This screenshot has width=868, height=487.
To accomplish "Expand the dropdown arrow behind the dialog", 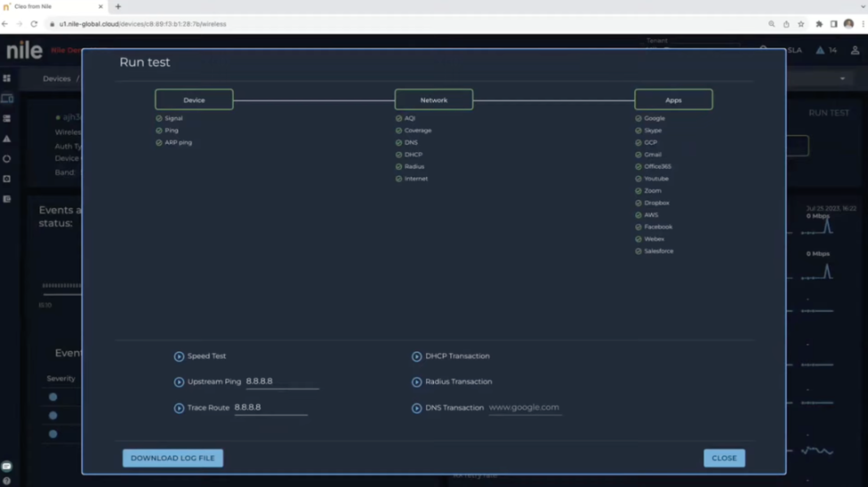I will (842, 79).
